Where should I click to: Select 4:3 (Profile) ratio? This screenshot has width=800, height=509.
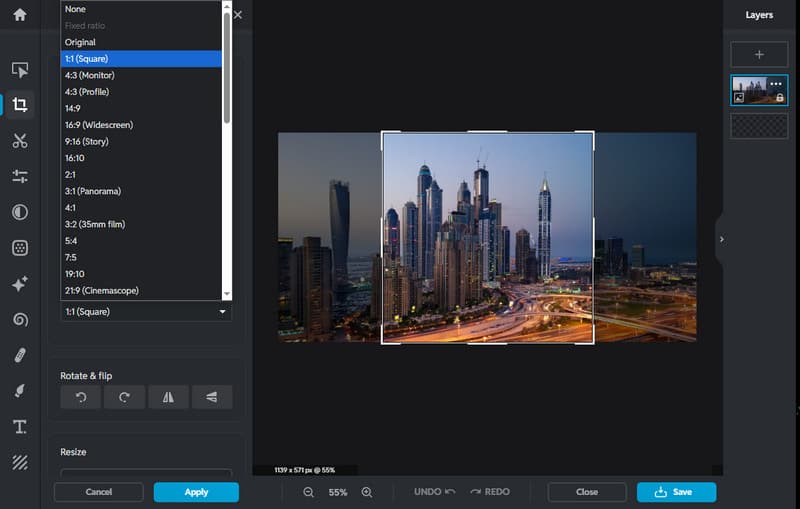click(x=141, y=92)
